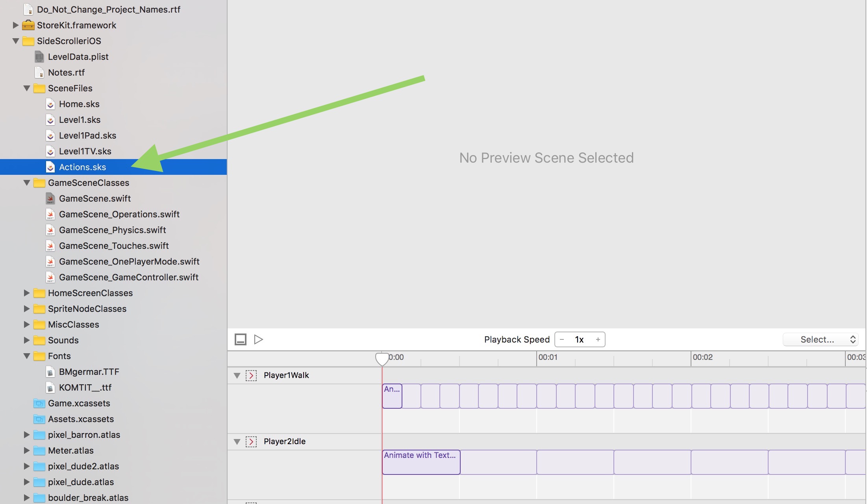Select the LevelData.plist file icon
The width and height of the screenshot is (867, 504).
pyautogui.click(x=39, y=57)
